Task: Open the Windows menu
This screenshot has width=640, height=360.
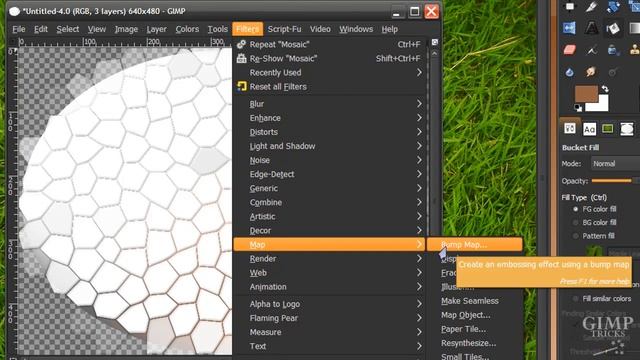Action: click(356, 29)
